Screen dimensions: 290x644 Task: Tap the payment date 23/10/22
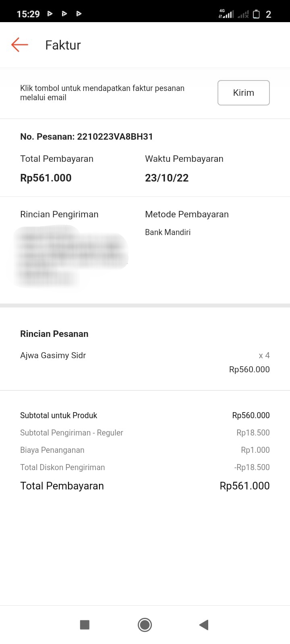[167, 178]
